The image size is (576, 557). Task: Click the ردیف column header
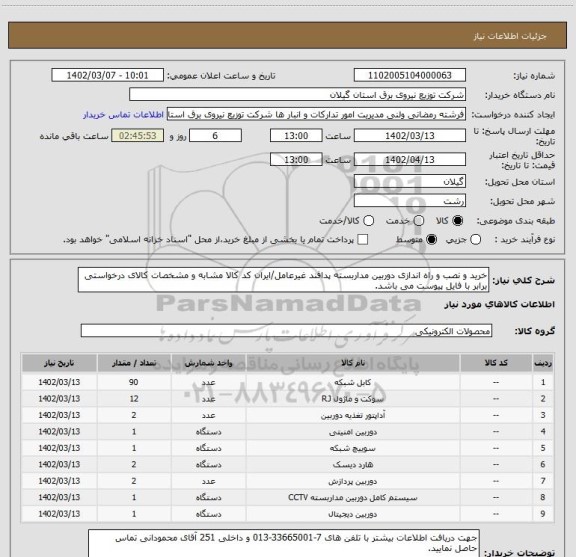(x=543, y=363)
